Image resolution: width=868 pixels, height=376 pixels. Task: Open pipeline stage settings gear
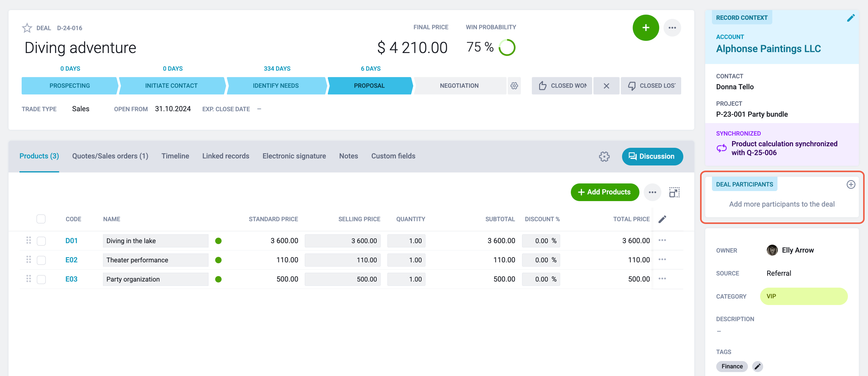point(514,86)
